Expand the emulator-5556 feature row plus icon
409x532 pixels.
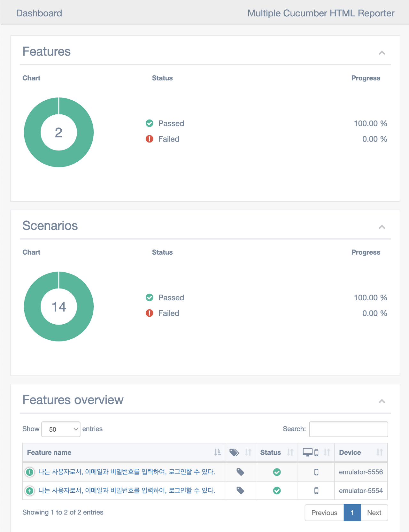click(x=30, y=472)
